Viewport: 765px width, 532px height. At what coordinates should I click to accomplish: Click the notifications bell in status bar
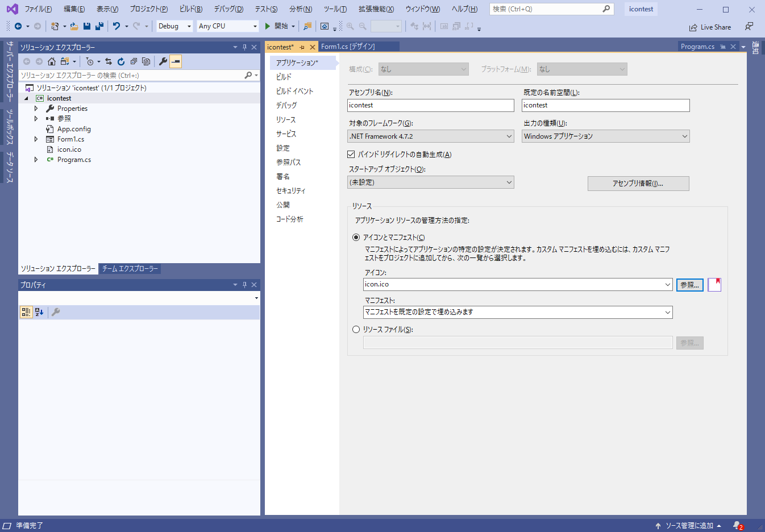[738, 526]
